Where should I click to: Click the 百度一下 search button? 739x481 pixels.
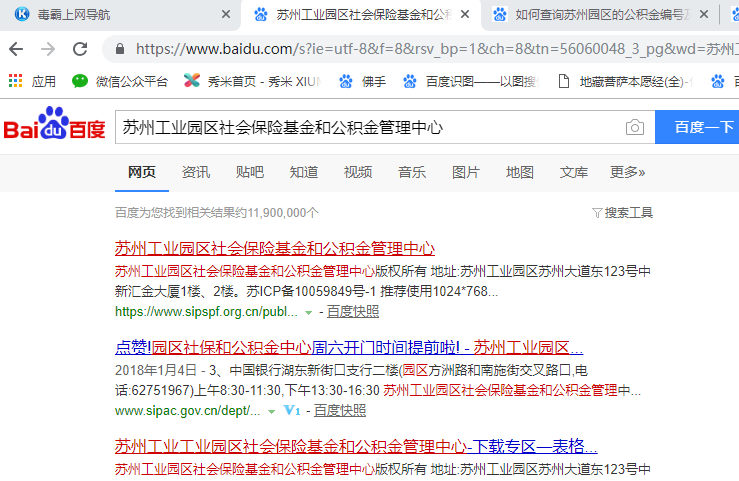point(697,127)
